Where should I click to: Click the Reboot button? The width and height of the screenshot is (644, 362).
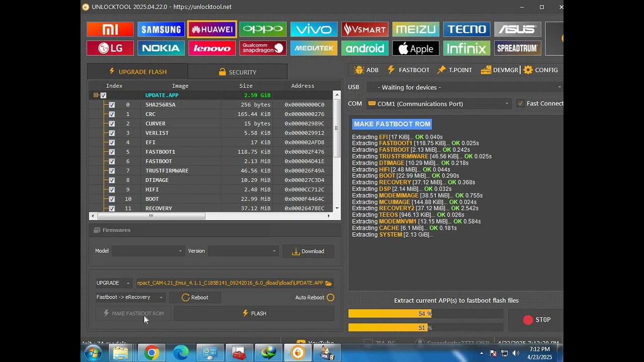coord(195,298)
